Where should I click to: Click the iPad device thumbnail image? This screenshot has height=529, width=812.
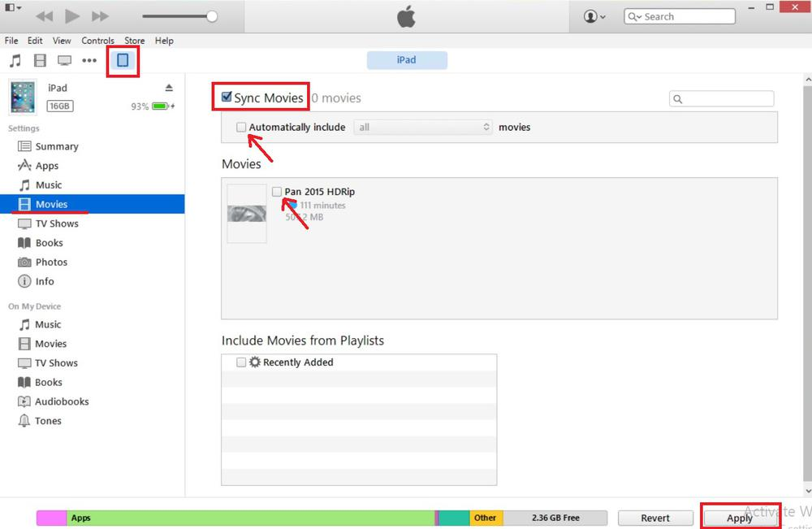[23, 97]
